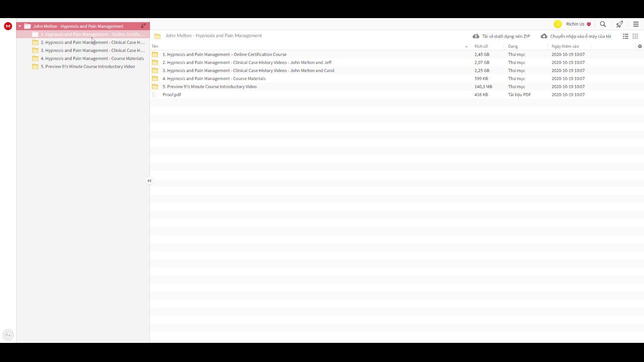The height and width of the screenshot is (362, 644).
Task: Click the red shield badge next to Richin Us
Action: [x=589, y=24]
